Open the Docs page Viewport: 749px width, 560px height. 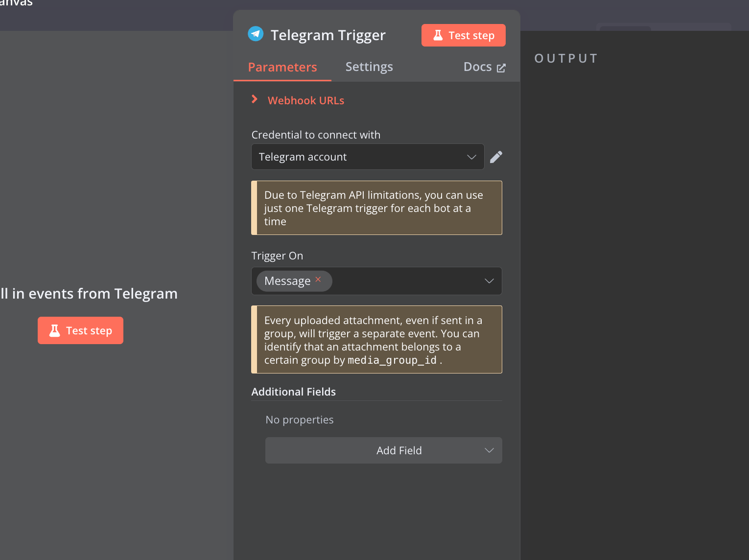click(x=478, y=67)
